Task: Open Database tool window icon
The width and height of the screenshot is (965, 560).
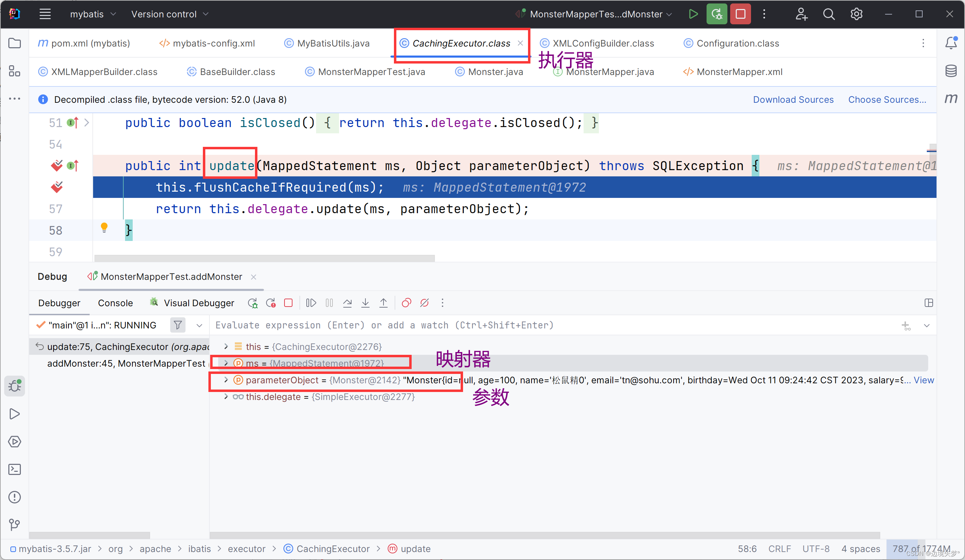Action: point(951,71)
